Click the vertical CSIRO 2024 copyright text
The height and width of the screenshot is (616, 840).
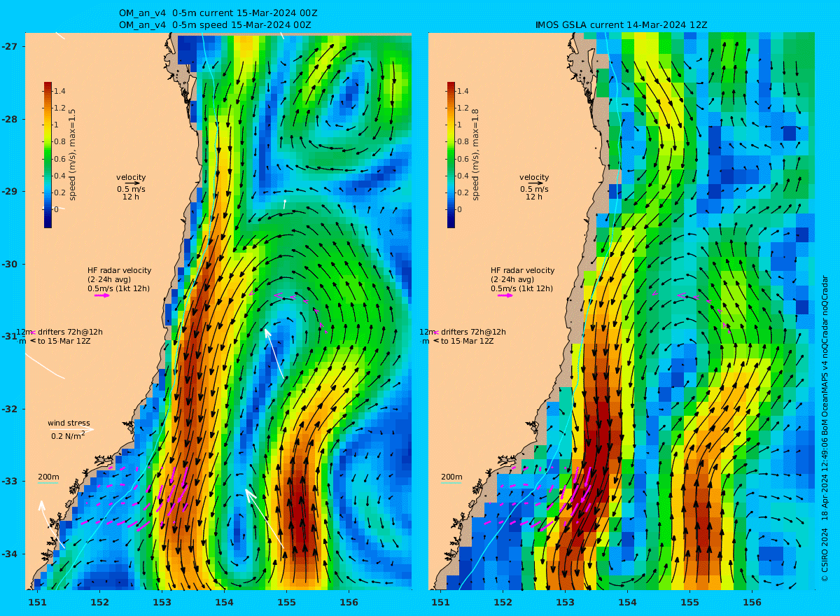(x=825, y=428)
